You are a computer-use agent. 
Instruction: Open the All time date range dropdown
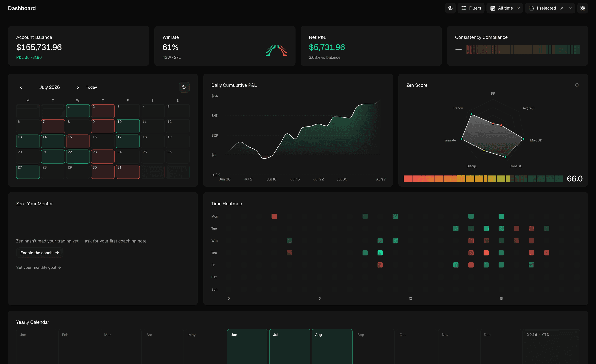505,8
